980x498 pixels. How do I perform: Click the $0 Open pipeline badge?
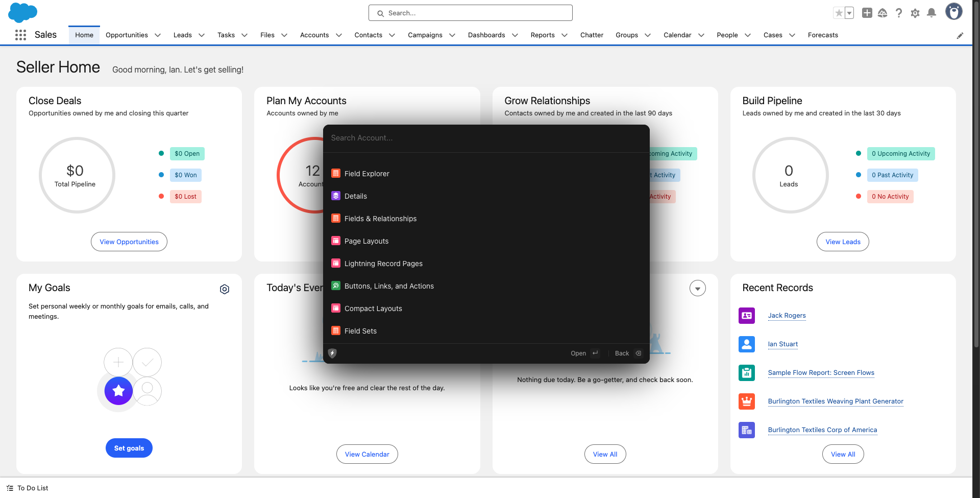[x=187, y=154]
